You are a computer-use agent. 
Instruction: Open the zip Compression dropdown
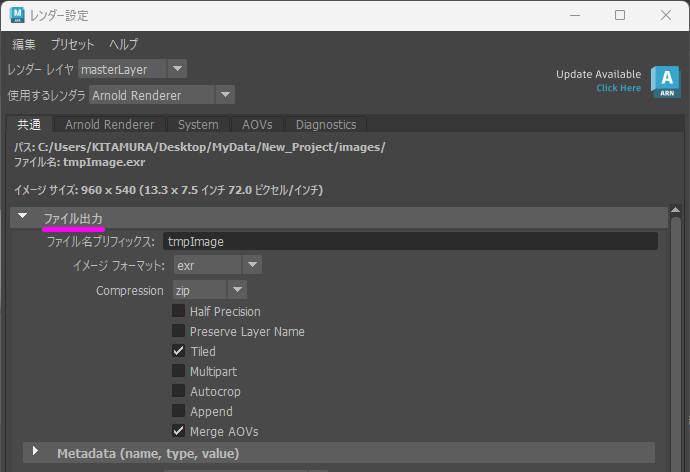pyautogui.click(x=209, y=290)
